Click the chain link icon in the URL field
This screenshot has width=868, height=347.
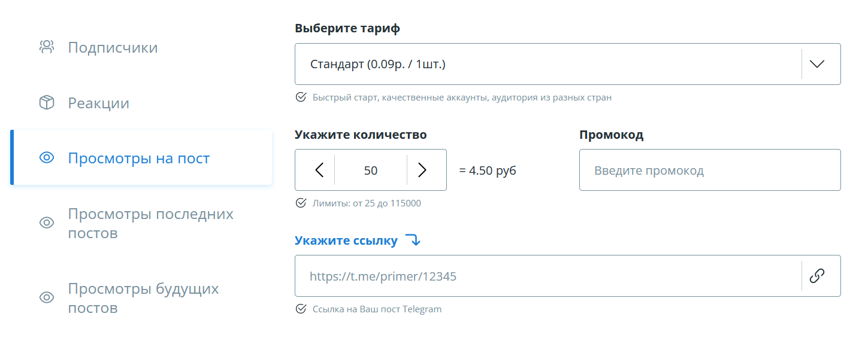pyautogui.click(x=817, y=276)
